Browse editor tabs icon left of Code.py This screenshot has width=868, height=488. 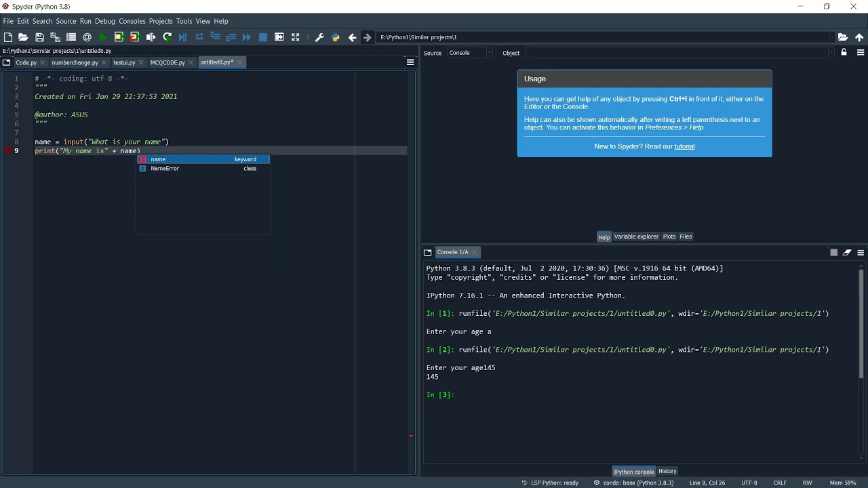point(7,62)
